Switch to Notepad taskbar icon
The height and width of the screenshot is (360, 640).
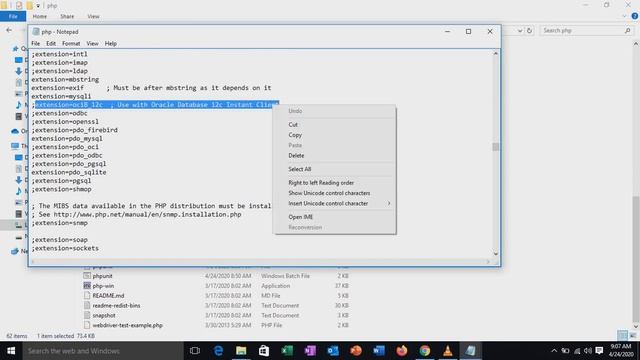coord(471,351)
